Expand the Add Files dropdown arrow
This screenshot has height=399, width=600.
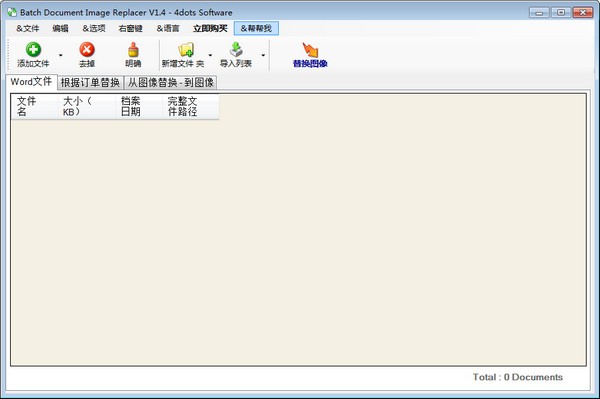click(60, 55)
